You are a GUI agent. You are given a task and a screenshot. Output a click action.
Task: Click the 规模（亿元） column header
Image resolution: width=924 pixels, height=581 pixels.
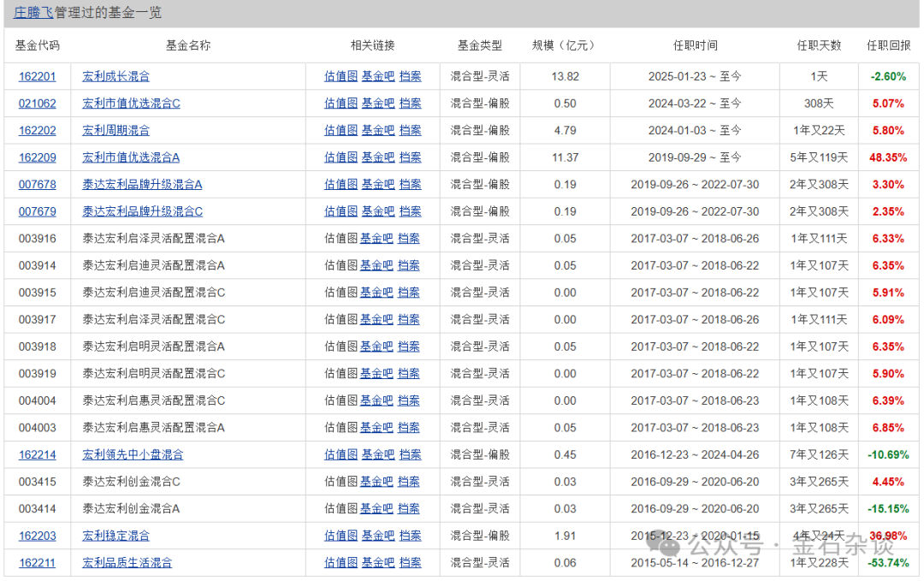click(x=565, y=45)
